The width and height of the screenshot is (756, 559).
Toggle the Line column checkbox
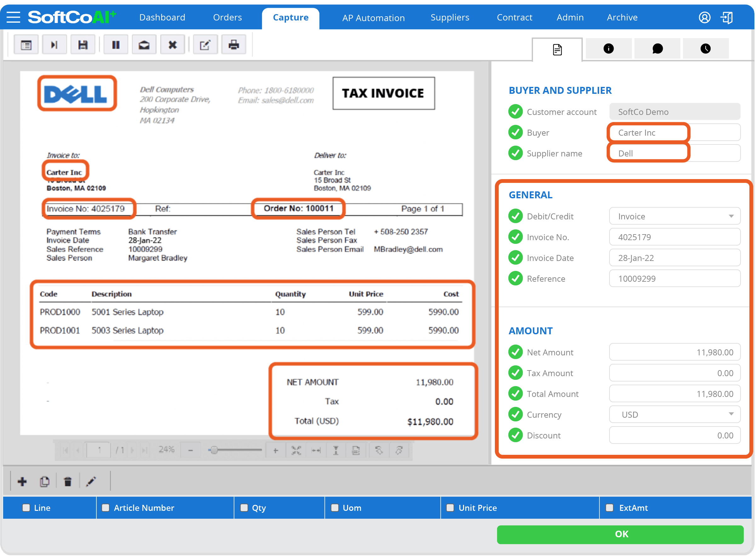point(26,508)
